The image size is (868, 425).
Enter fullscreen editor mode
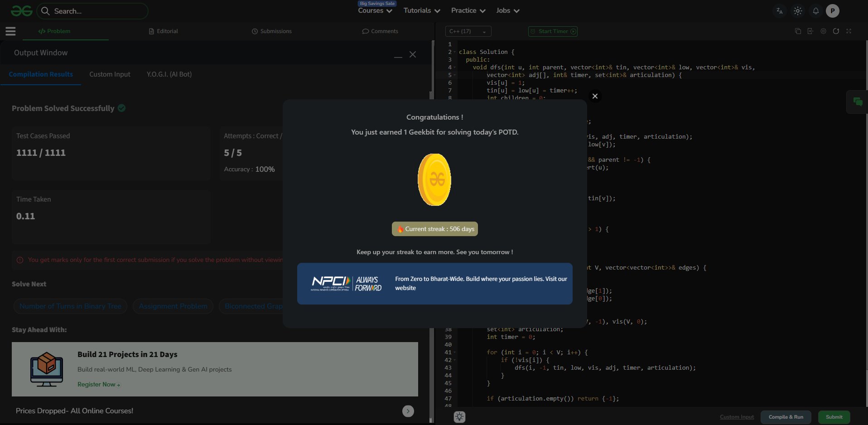(849, 31)
